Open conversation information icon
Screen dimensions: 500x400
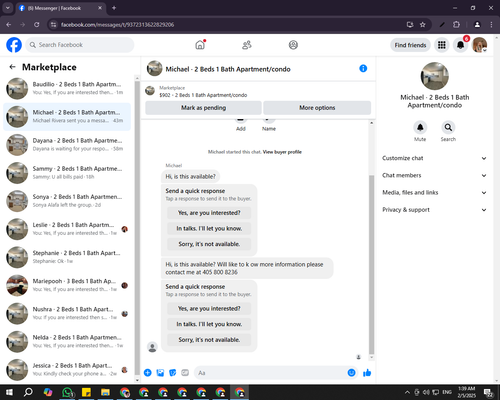[363, 68]
